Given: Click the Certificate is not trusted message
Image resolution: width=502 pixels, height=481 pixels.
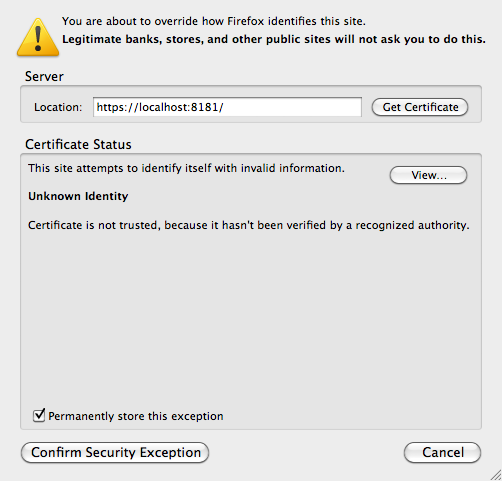Looking at the screenshot, I should coord(249,225).
